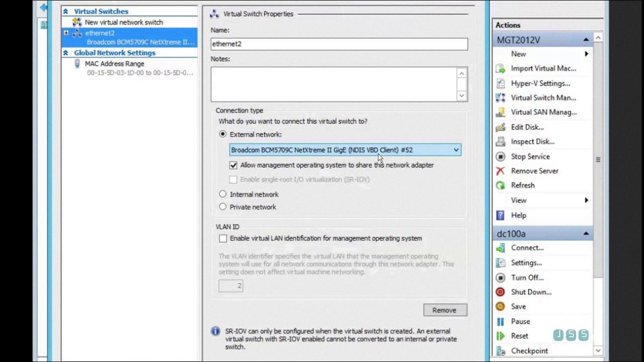
Task: Click Actions pane scroll up arrow
Action: [x=598, y=38]
